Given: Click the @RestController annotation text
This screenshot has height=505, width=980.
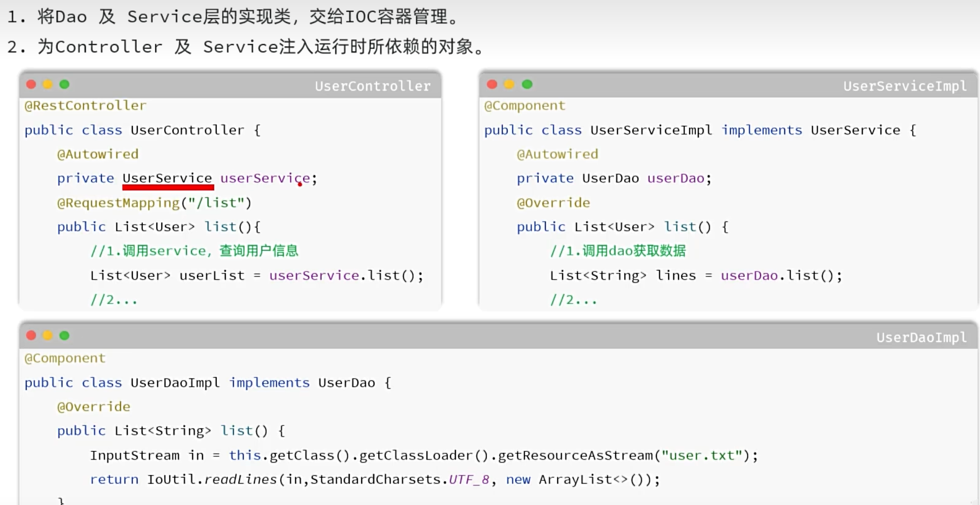Looking at the screenshot, I should pos(85,105).
